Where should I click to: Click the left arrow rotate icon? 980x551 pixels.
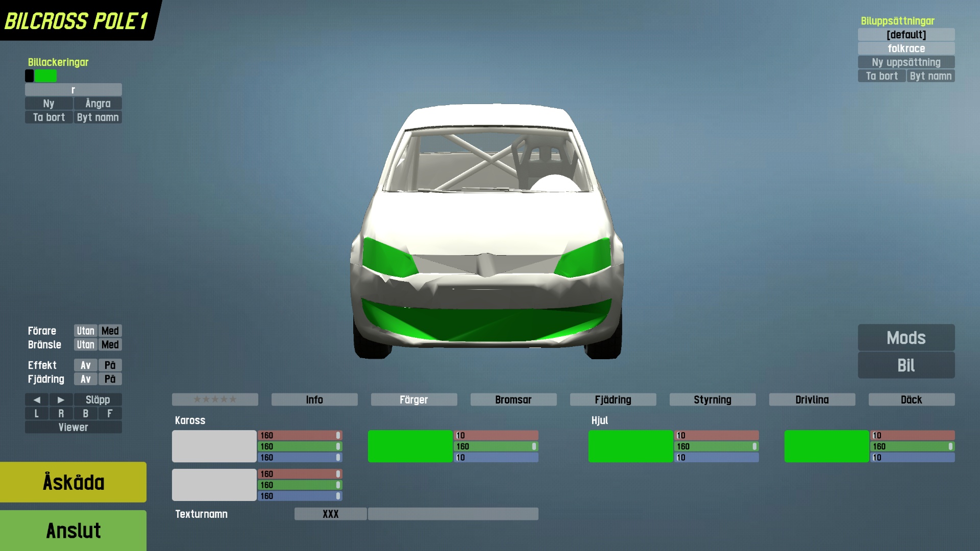click(37, 400)
